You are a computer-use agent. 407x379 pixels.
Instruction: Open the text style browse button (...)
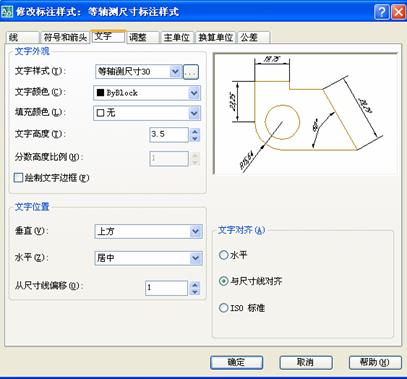coord(191,72)
